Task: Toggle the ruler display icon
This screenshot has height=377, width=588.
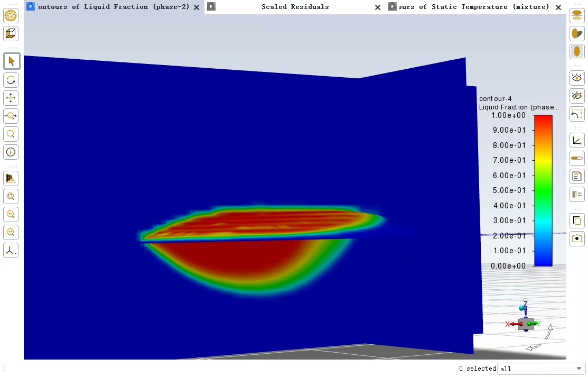Action: pyautogui.click(x=577, y=159)
